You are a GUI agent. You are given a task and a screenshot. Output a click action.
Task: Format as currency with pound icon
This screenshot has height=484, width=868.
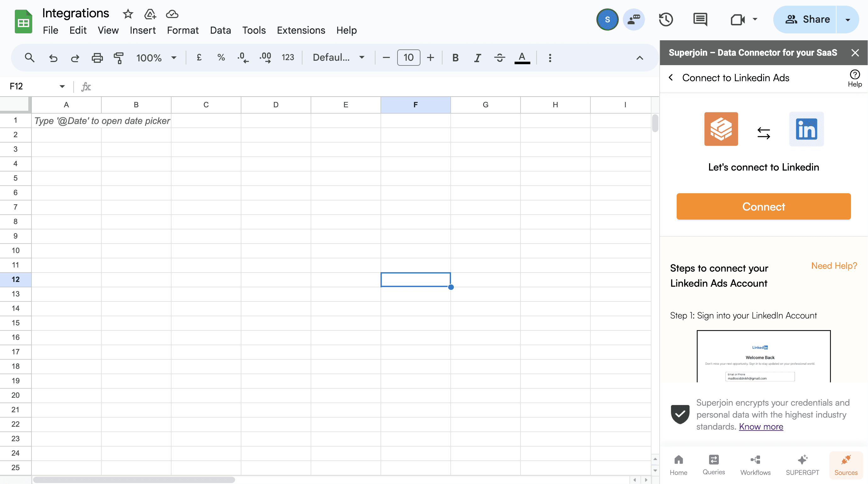tap(199, 58)
